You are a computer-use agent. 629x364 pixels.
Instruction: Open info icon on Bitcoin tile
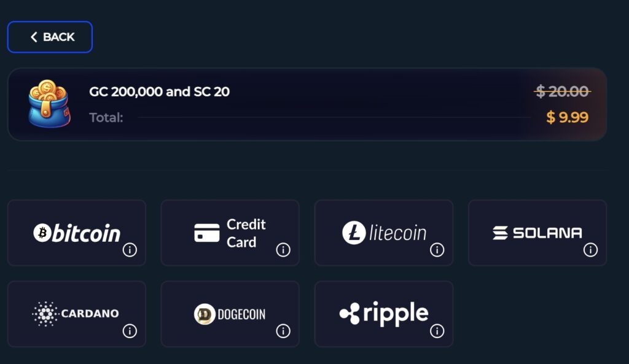[x=130, y=250]
